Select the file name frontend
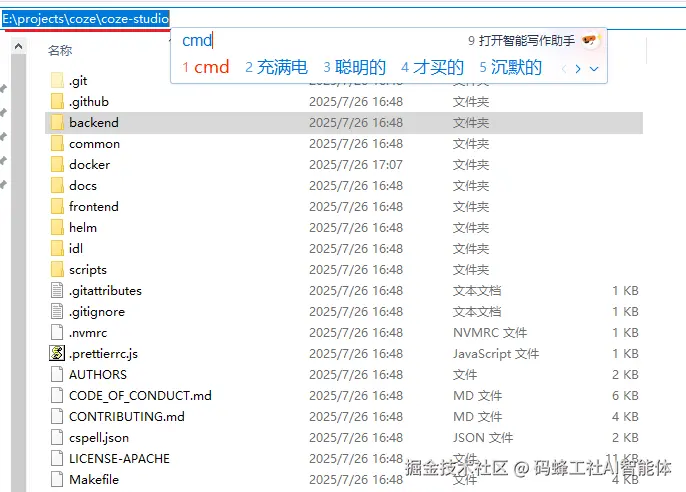Viewport: 686px width, 492px height. (x=94, y=206)
